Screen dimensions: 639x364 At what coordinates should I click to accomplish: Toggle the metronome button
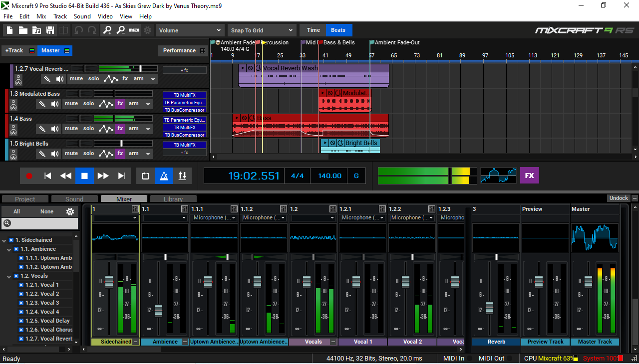(164, 176)
